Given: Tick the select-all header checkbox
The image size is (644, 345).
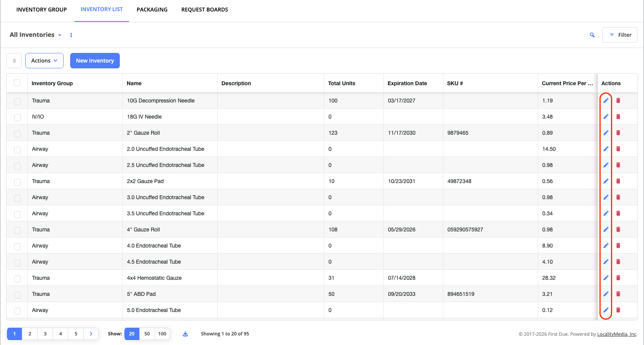Looking at the screenshot, I should click(17, 83).
